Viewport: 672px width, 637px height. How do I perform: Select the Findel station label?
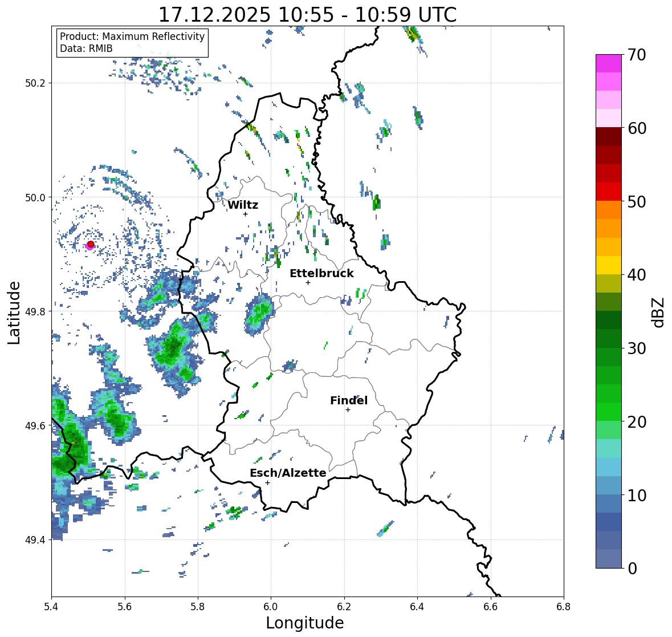(x=348, y=400)
